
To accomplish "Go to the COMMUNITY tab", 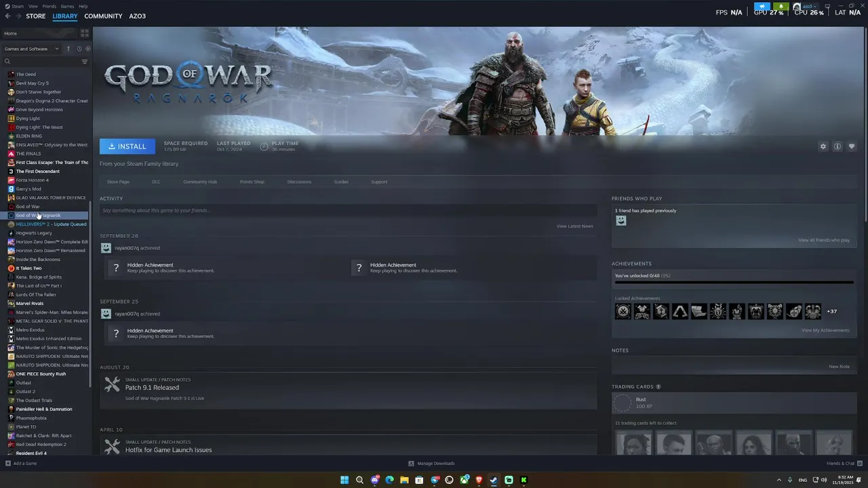I will click(x=103, y=16).
